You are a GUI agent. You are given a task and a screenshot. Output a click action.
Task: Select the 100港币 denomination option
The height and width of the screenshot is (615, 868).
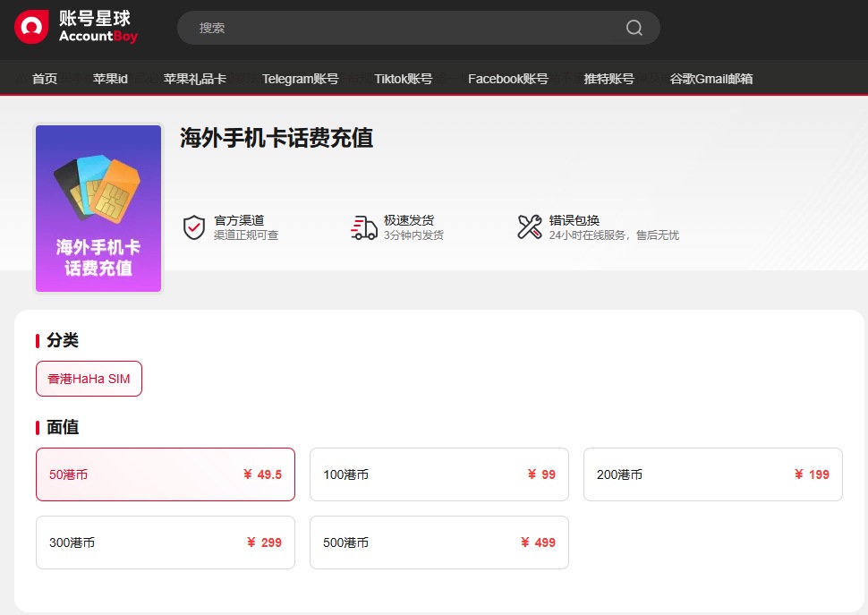(438, 474)
